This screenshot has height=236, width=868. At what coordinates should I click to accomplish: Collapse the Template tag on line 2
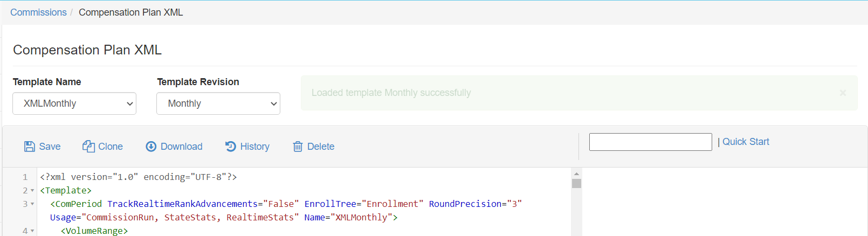pos(32,191)
